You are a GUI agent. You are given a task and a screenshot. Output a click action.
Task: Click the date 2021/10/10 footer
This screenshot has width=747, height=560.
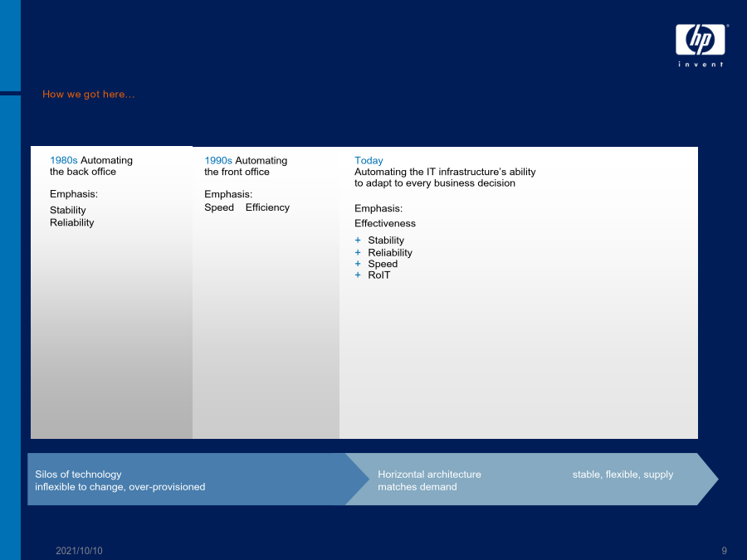pyautogui.click(x=79, y=551)
